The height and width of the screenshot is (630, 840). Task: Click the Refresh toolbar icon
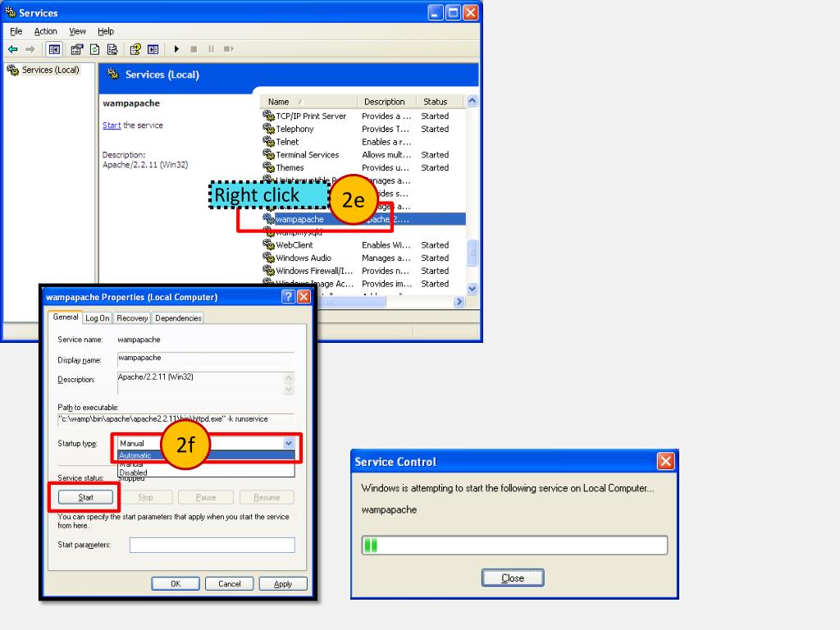pos(95,49)
